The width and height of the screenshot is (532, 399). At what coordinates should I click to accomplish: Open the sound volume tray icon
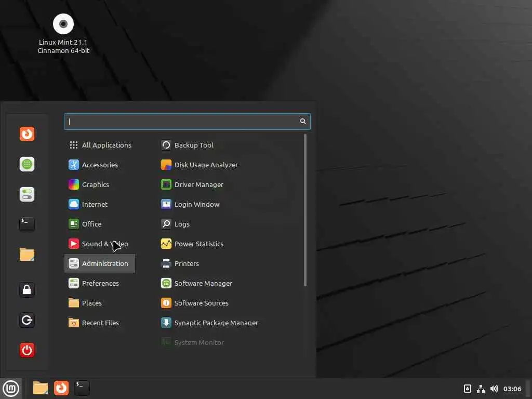coord(494,389)
